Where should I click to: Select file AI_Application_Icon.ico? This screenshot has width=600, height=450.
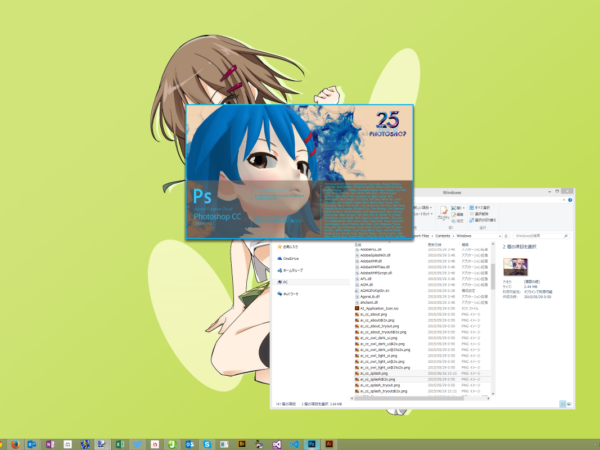[x=379, y=308]
